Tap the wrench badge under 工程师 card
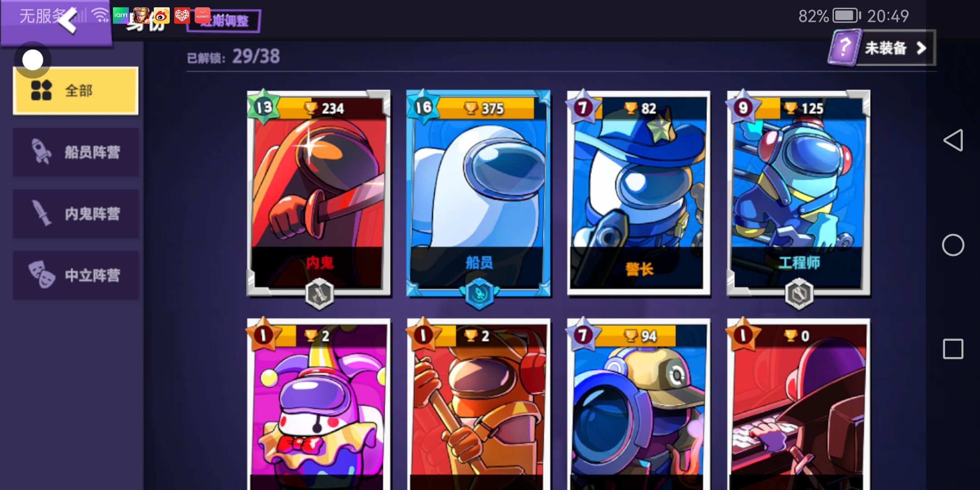Viewport: 980px width, 490px height. (799, 294)
